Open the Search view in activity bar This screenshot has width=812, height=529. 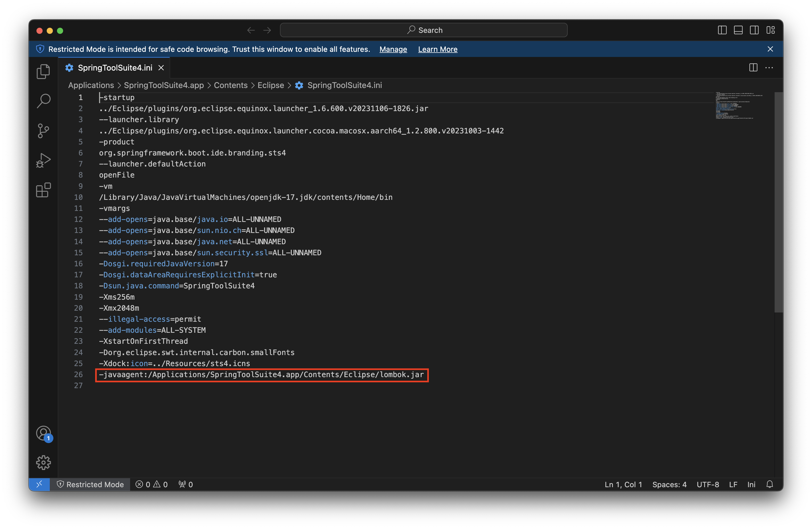tap(43, 101)
